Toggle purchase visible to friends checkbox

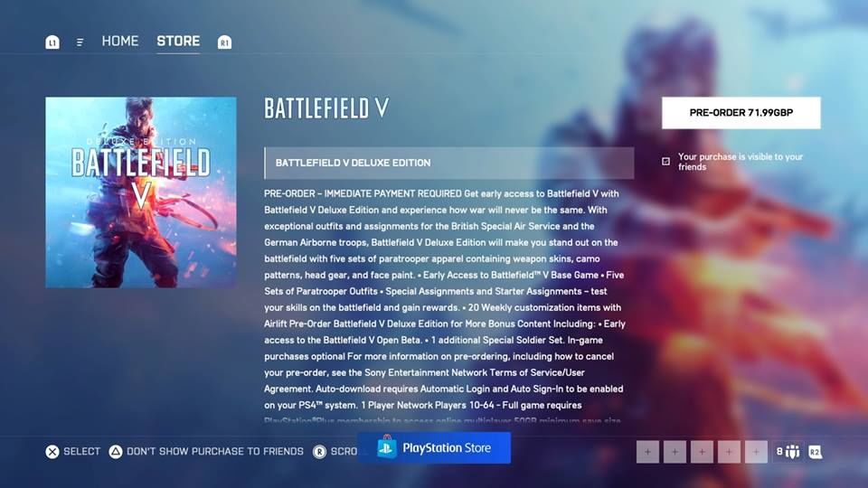click(x=666, y=162)
